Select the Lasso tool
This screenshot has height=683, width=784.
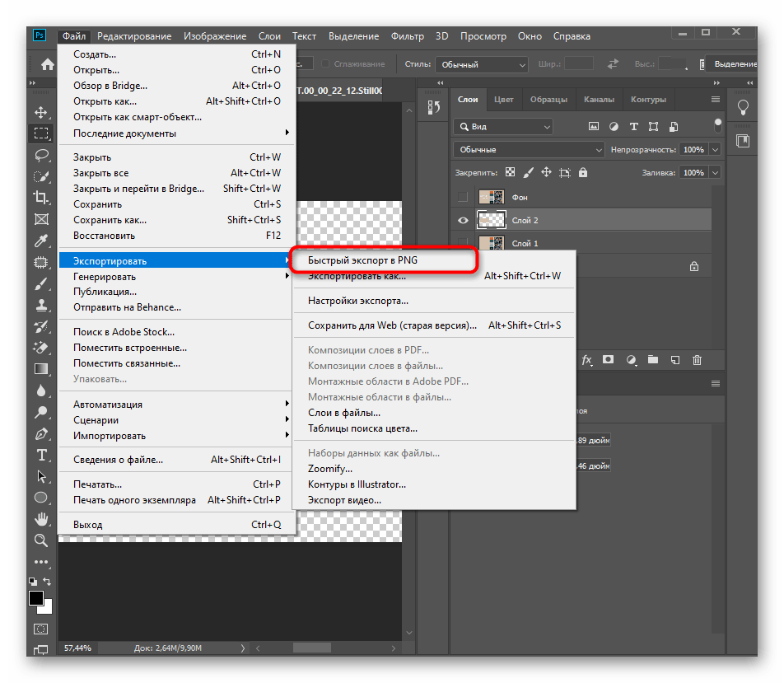tap(41, 155)
